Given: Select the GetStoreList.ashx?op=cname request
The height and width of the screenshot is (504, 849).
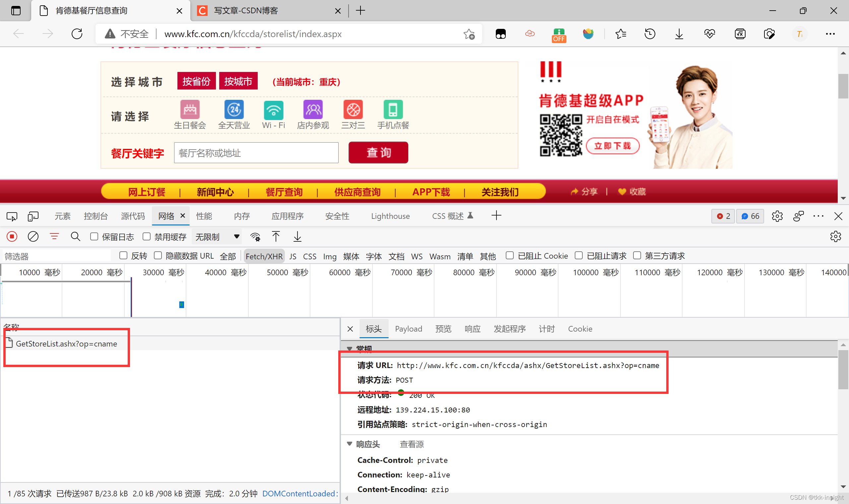Looking at the screenshot, I should pos(66,344).
